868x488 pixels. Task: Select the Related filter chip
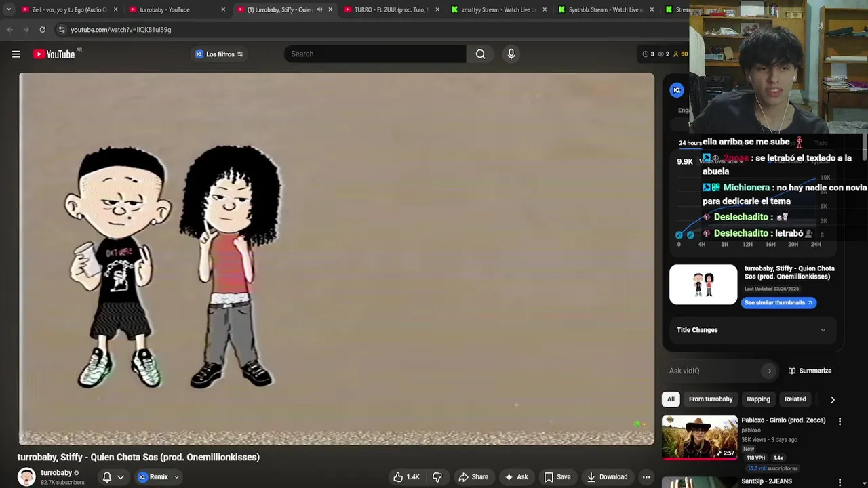coord(795,399)
